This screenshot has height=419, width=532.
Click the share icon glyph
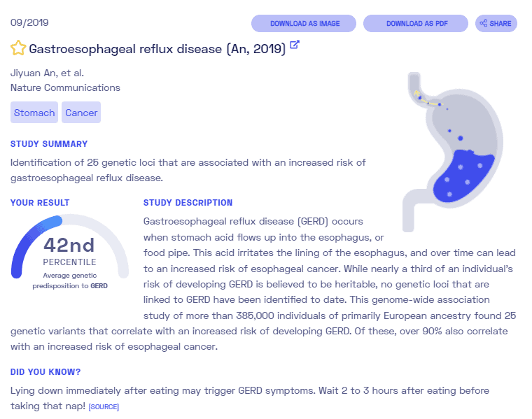484,23
